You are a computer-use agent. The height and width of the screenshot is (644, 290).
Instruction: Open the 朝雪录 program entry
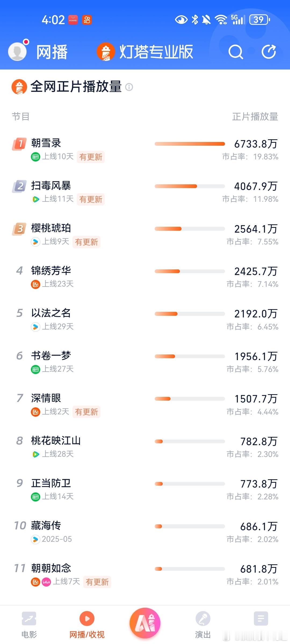pos(145,150)
